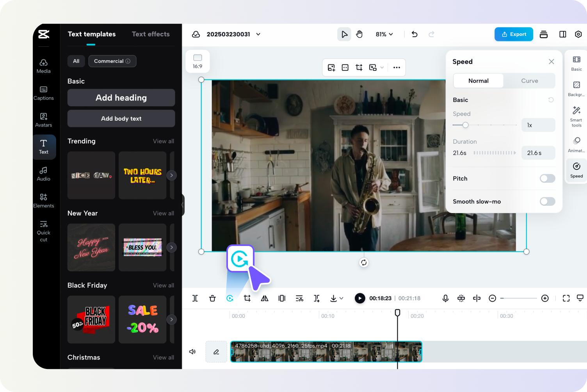Click the 1x speed value field
This screenshot has width=587, height=392.
(x=538, y=125)
